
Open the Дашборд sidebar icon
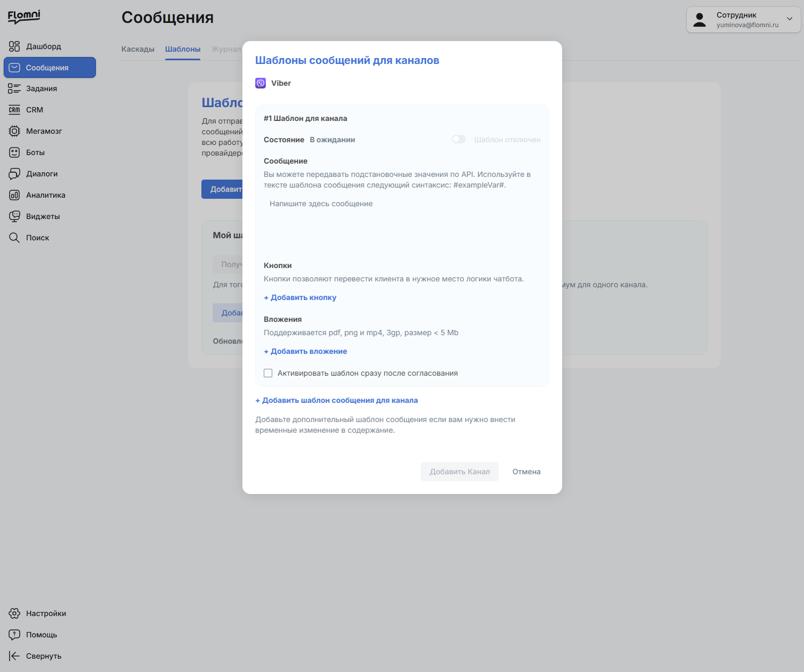[14, 46]
